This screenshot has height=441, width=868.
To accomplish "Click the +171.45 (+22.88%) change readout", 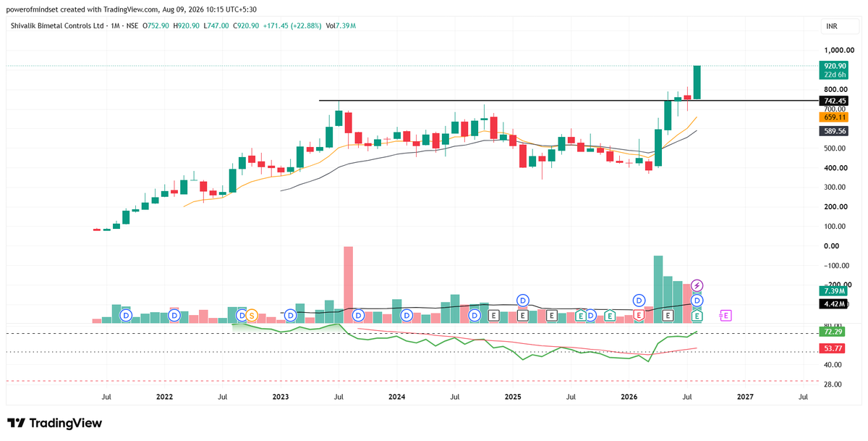I will click(x=294, y=26).
